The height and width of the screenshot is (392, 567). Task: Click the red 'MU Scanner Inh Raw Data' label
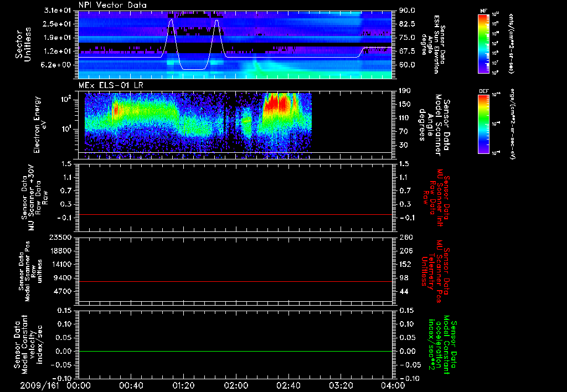pyautogui.click(x=436, y=198)
